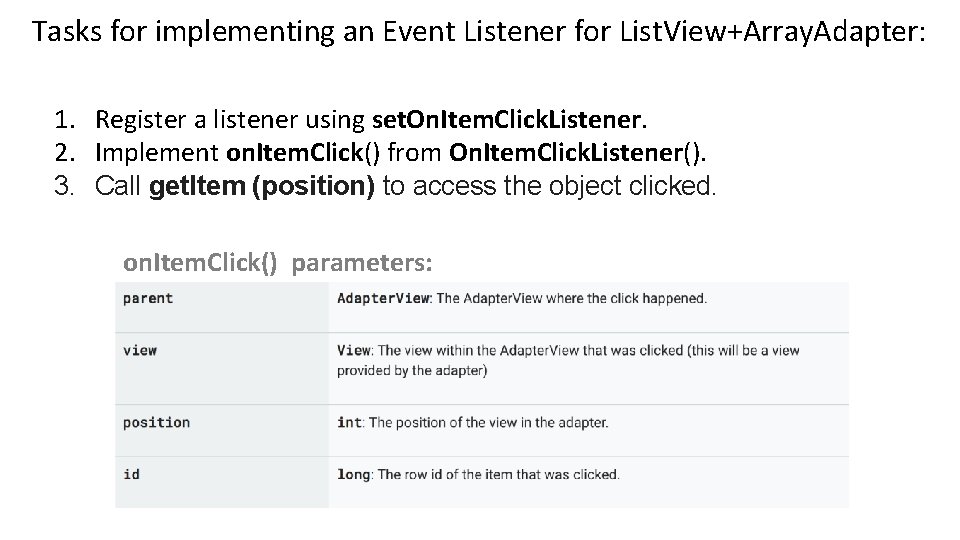
Task: Click the 'int: The position of the view' description
Action: (472, 422)
